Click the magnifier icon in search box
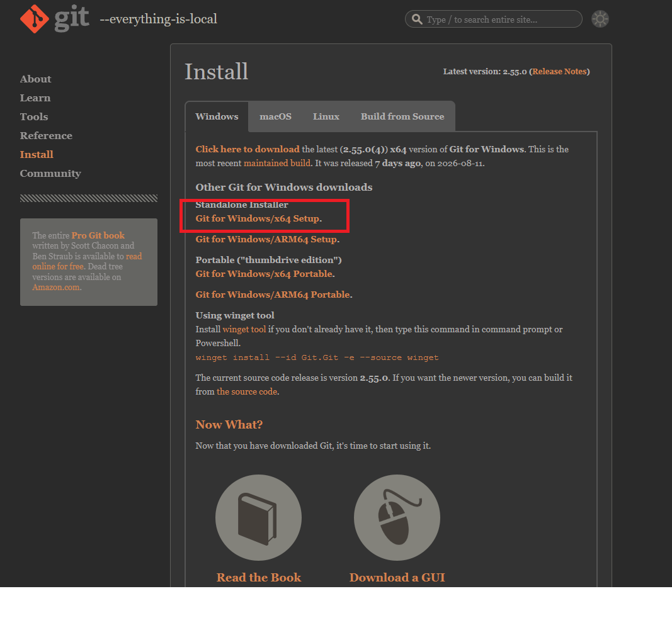The image size is (672, 635). 416,19
